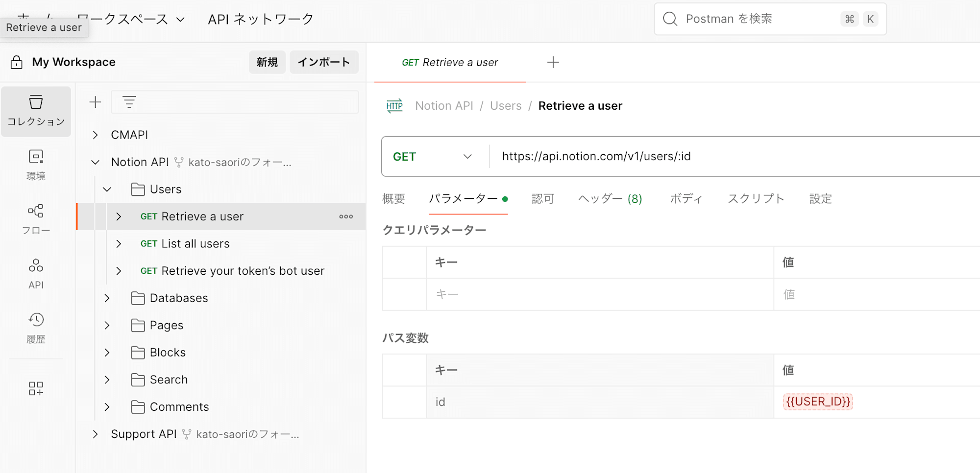Click the Search folder icon
The image size is (980, 473).
click(138, 380)
